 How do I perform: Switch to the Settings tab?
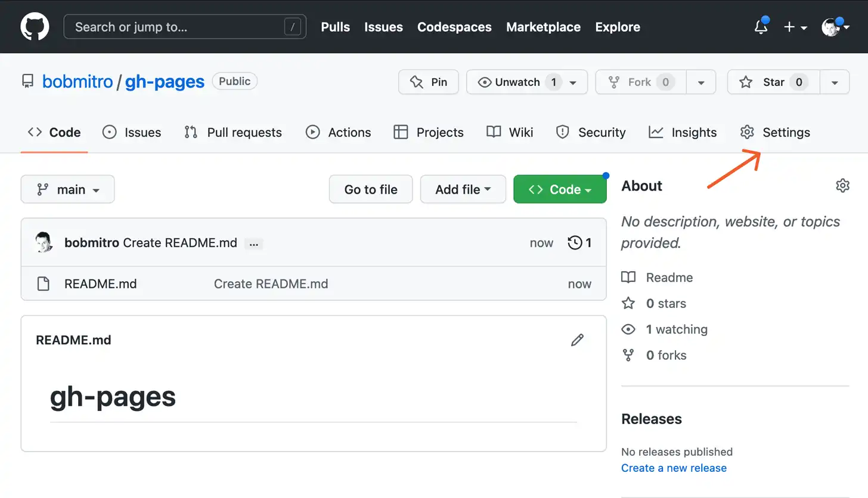775,132
